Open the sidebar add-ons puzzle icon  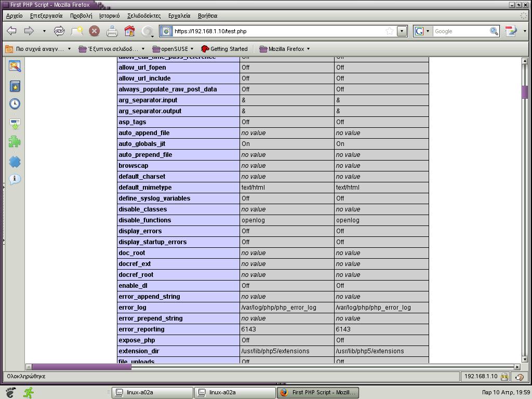[15, 142]
